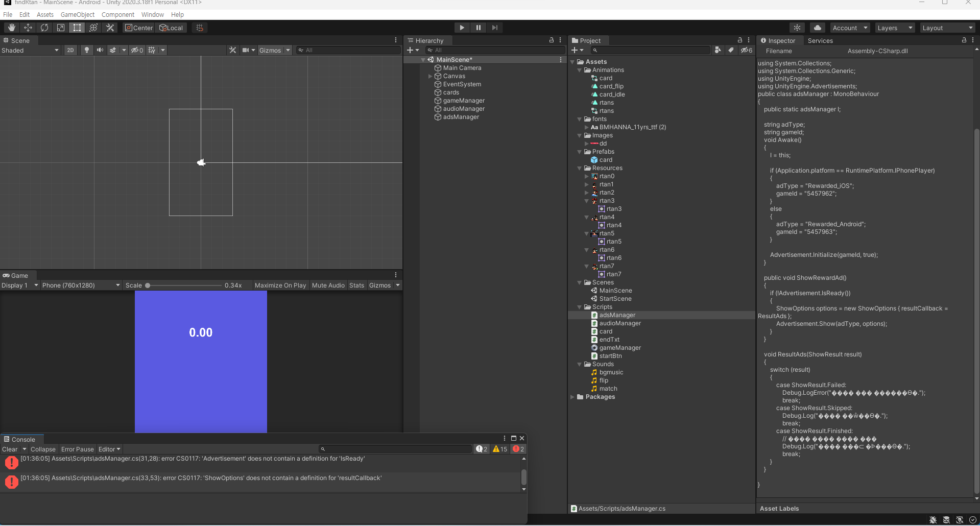Click the grid snapping icon in the toolbar
Screen dimensions: 980x526
(200, 28)
